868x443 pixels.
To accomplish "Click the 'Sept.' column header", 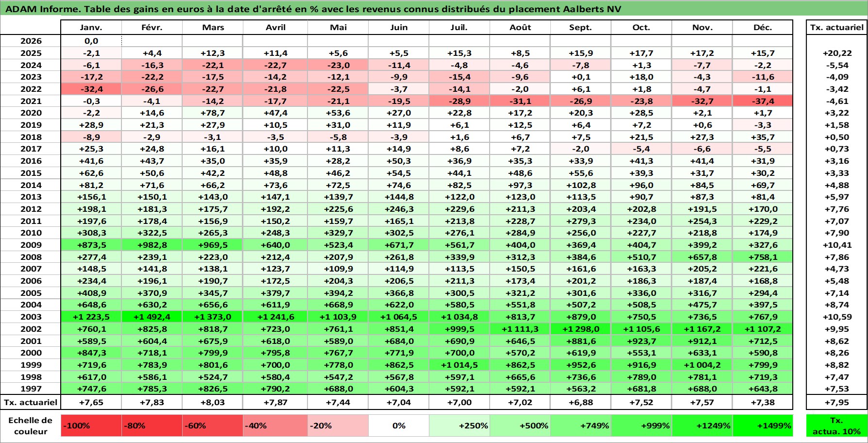I will pyautogui.click(x=581, y=27).
